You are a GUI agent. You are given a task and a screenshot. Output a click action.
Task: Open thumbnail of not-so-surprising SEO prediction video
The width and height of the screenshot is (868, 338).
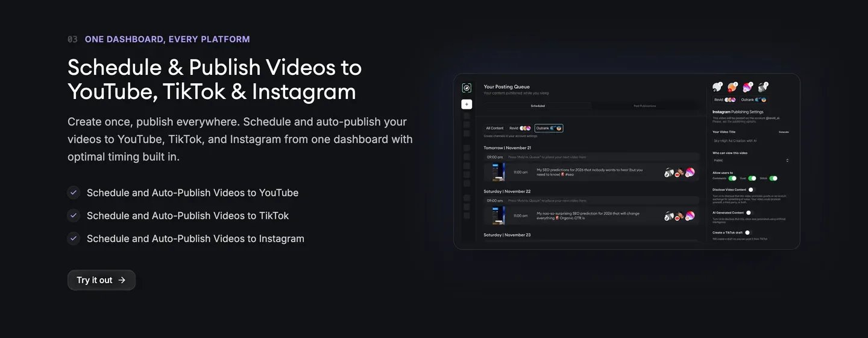tap(498, 215)
